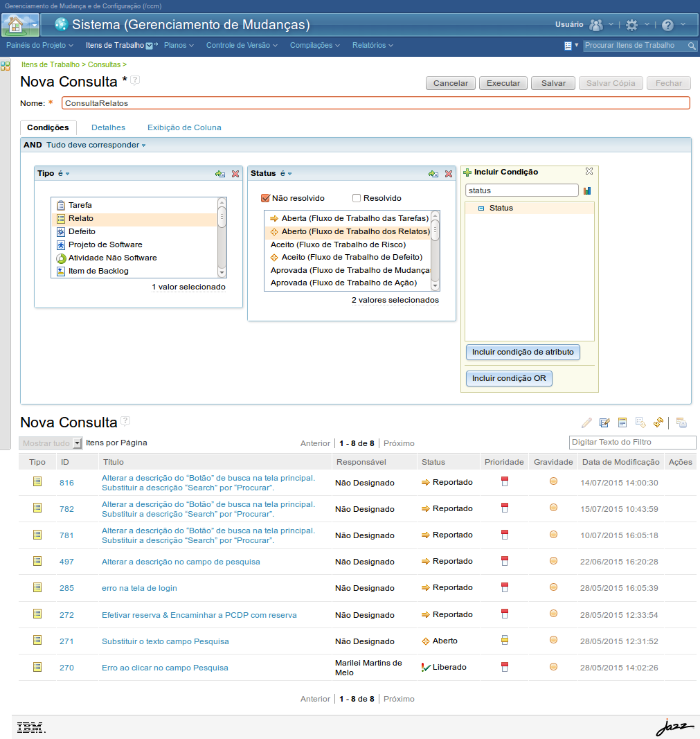Sort by the Prioridade column header
This screenshot has height=739, width=700.
tap(504, 462)
